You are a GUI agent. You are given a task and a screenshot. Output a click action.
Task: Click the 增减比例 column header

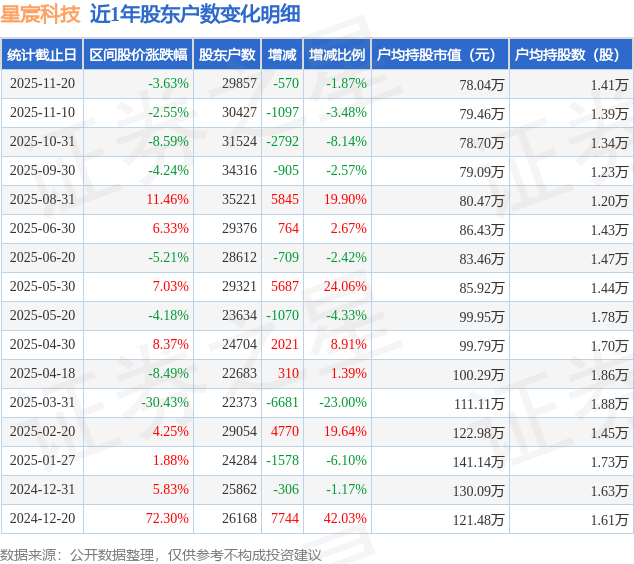[x=337, y=55]
